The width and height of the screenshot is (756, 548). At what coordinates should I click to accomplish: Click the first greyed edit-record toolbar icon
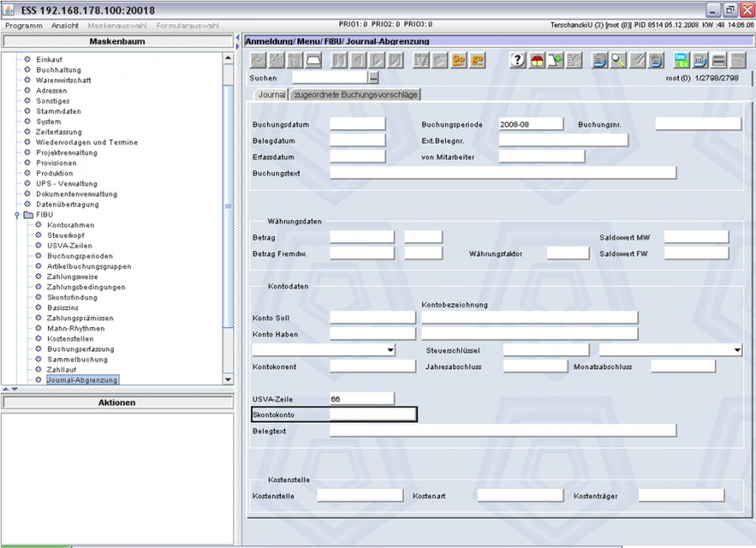click(x=258, y=61)
